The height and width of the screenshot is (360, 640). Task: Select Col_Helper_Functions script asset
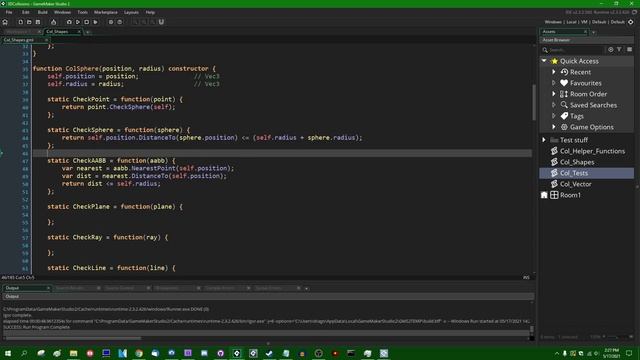tap(587, 151)
